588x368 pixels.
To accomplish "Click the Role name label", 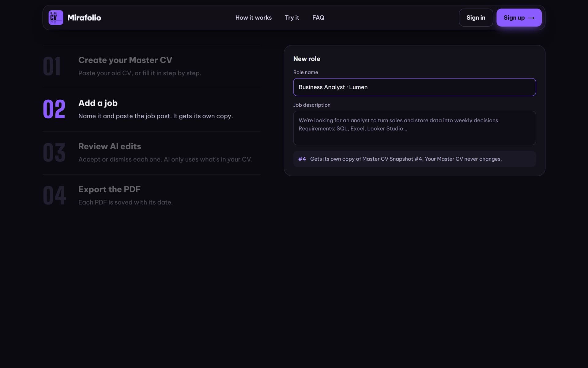I will click(x=306, y=72).
